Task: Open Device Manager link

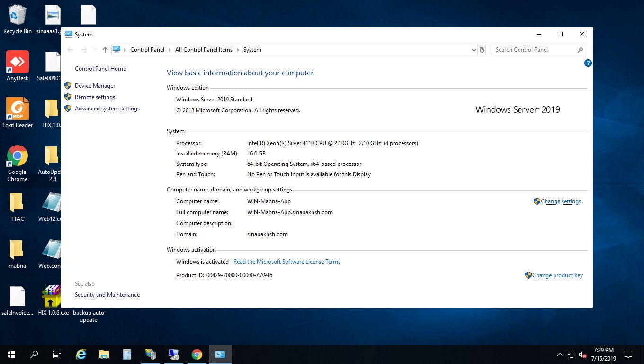Action: pos(95,86)
